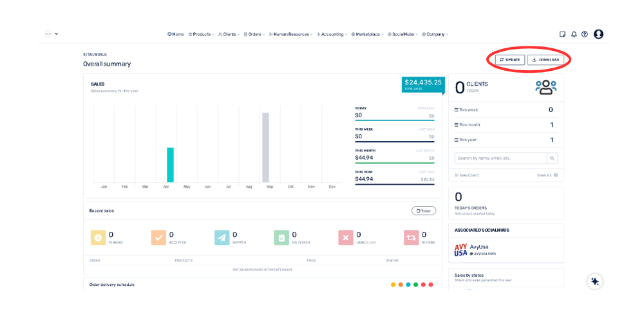Click the Refund arrows icon

coord(412,238)
